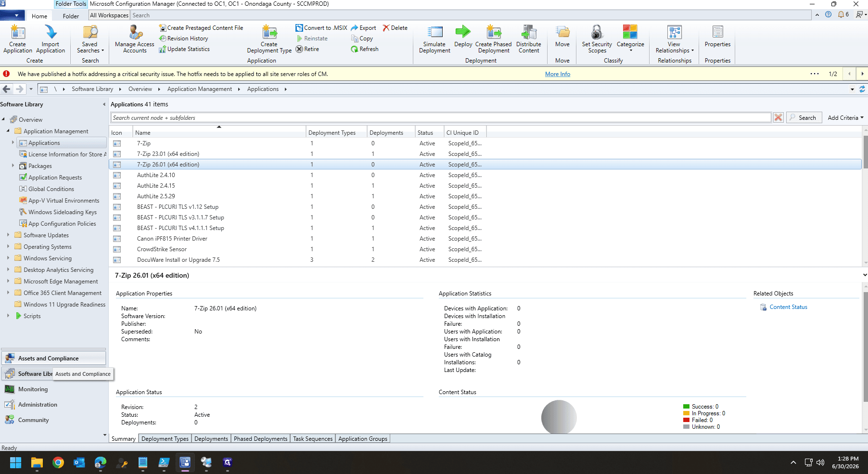
Task: Click the Retire button
Action: [x=307, y=49]
